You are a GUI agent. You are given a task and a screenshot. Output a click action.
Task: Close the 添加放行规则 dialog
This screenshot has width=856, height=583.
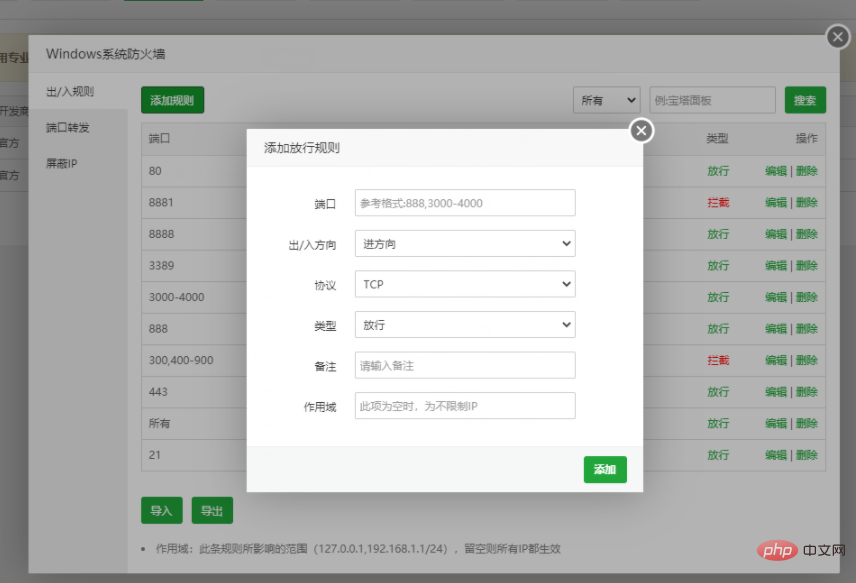(641, 130)
